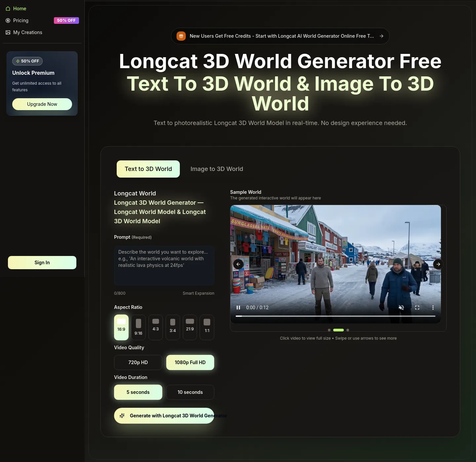
Task: Jump to the first sample carousel dot
Action: pyautogui.click(x=329, y=330)
